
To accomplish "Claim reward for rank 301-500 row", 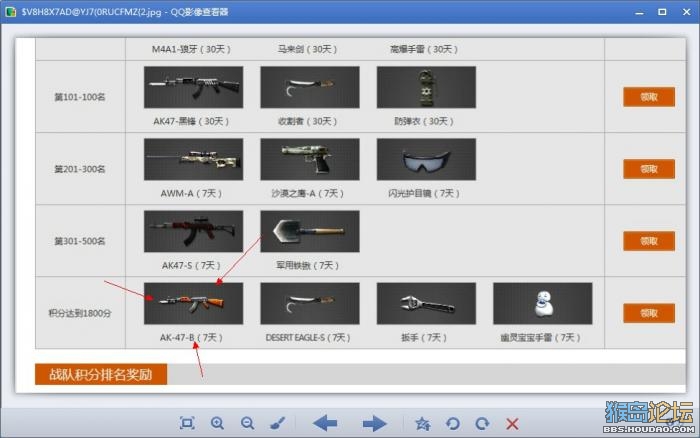I will 649,241.
